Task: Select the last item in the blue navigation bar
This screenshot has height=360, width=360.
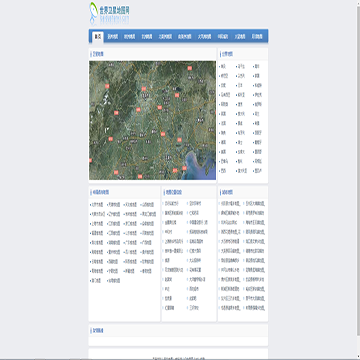Action: point(257,37)
